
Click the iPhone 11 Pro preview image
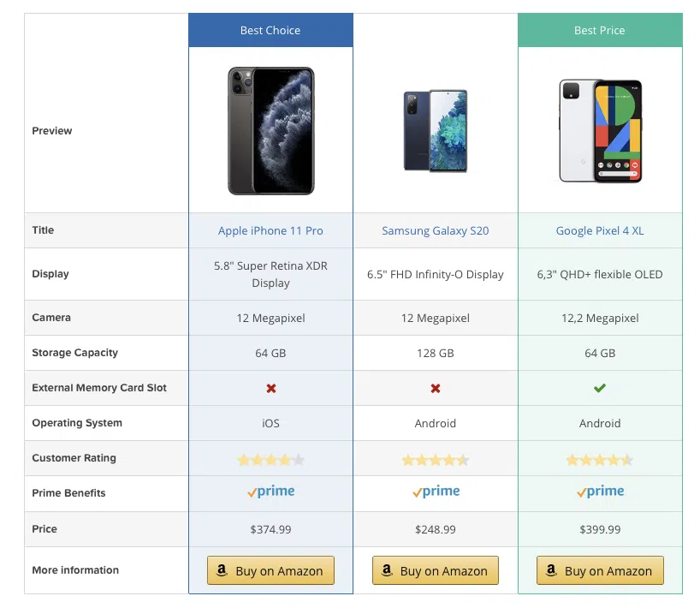click(x=271, y=131)
